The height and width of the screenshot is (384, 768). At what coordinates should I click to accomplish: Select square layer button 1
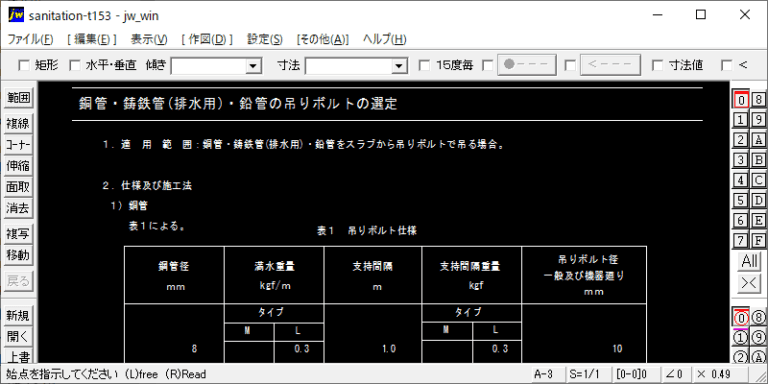click(x=742, y=120)
